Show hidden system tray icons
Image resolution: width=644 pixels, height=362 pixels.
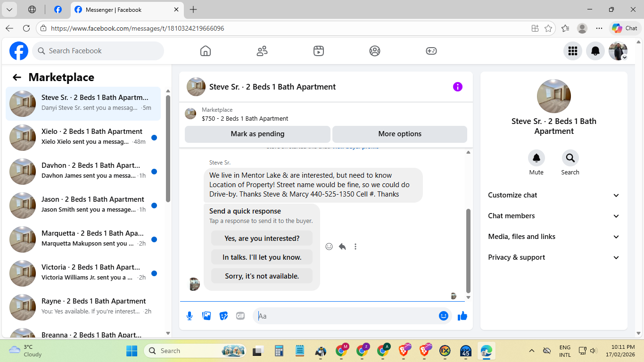(x=532, y=351)
